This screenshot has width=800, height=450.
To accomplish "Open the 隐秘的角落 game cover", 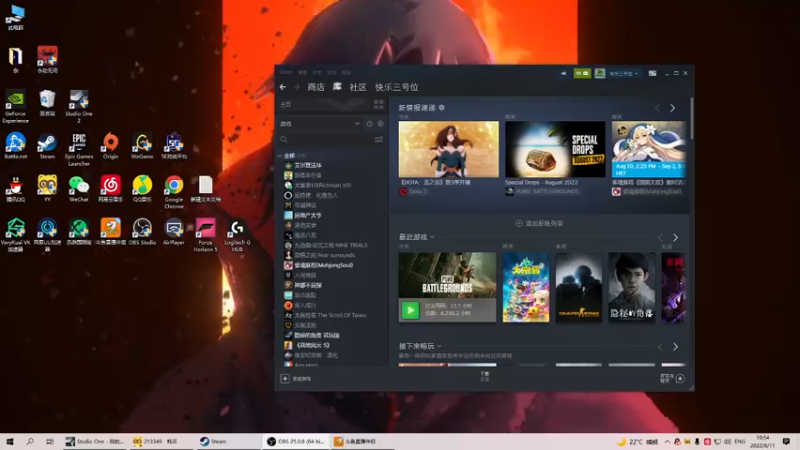I will 632,287.
